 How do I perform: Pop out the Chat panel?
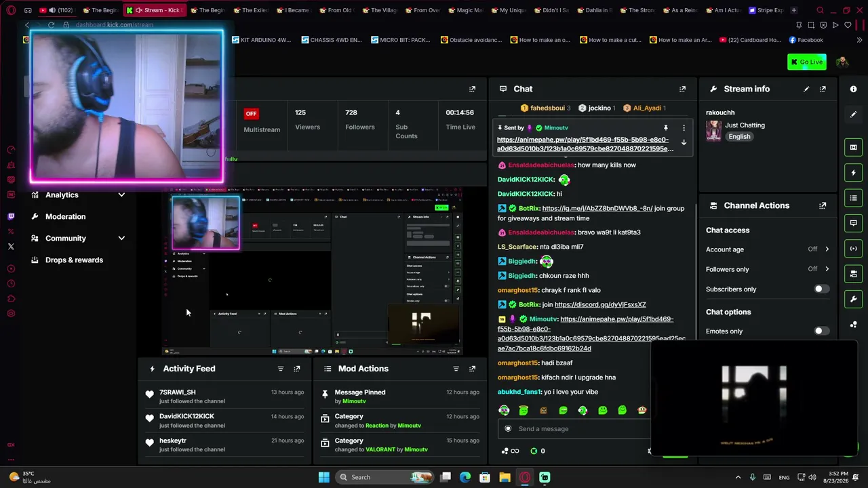point(682,89)
